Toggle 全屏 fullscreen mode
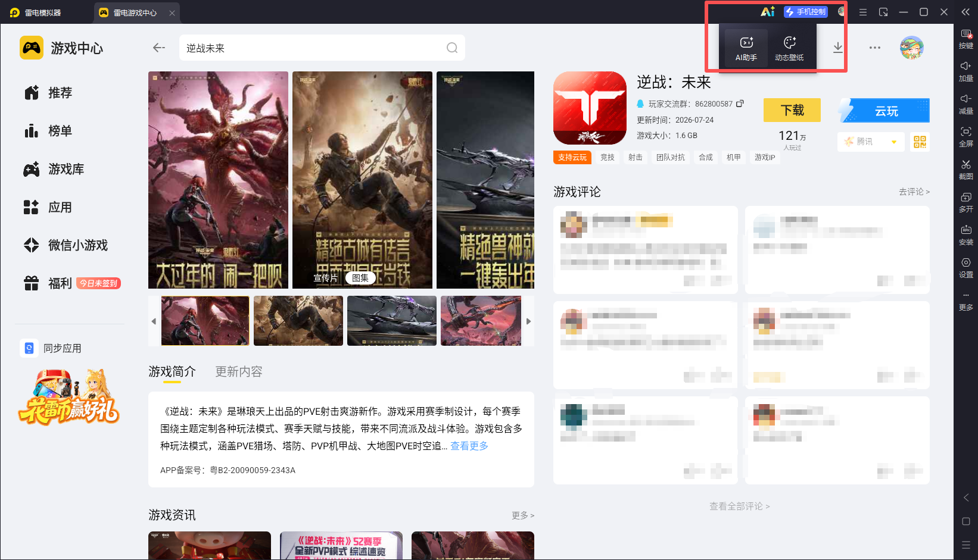This screenshot has width=978, height=560. pos(965,137)
